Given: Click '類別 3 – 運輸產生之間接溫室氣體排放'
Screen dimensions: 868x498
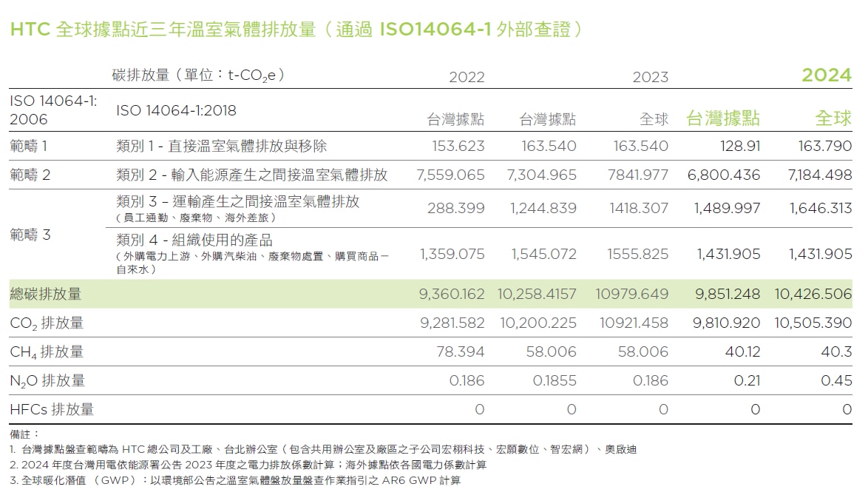Looking at the screenshot, I should (238, 201).
